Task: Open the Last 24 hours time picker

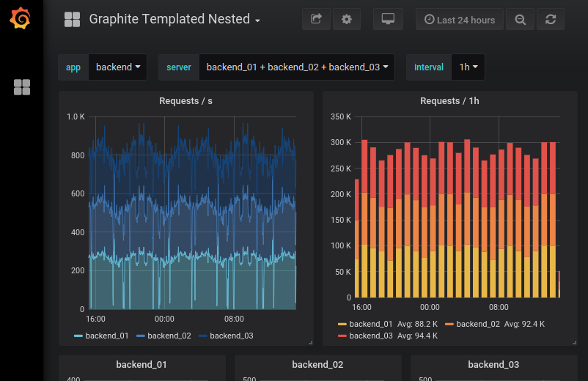Action: [460, 20]
